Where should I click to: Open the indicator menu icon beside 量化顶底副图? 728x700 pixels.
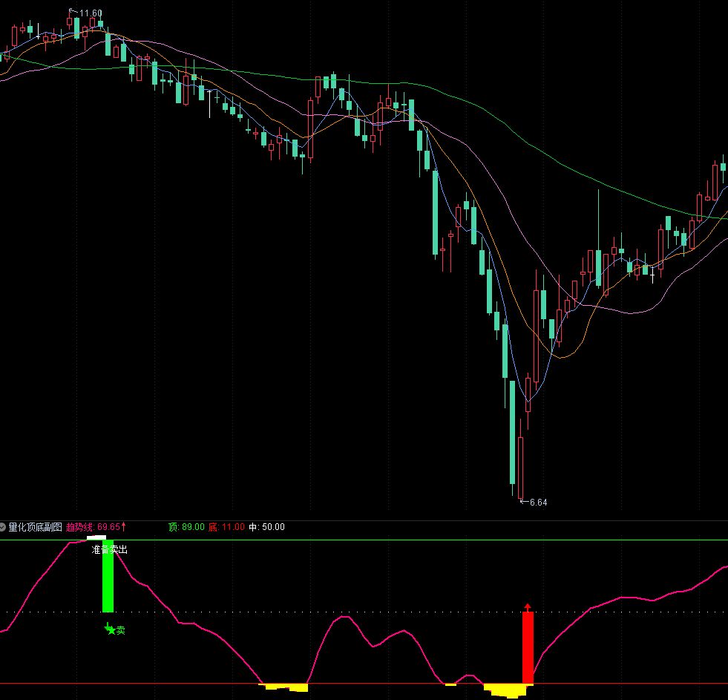[3, 527]
